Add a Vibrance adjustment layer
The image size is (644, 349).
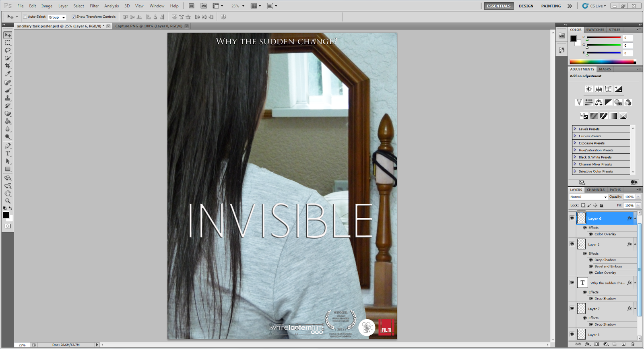pos(579,102)
